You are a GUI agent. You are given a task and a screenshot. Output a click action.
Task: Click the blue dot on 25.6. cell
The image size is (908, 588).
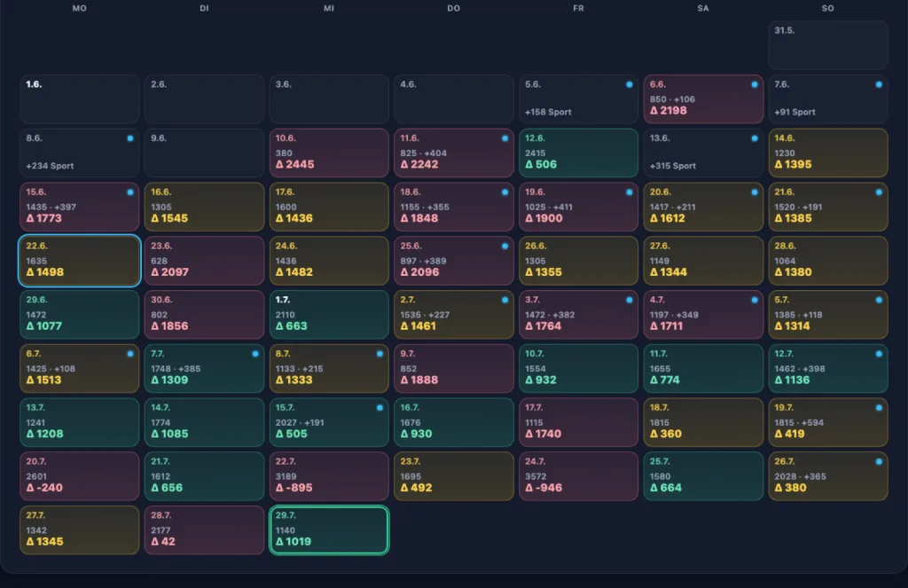(505, 247)
